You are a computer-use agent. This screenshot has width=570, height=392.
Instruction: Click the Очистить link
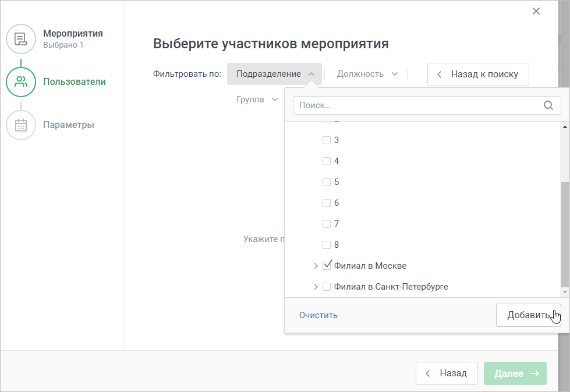[x=318, y=315]
